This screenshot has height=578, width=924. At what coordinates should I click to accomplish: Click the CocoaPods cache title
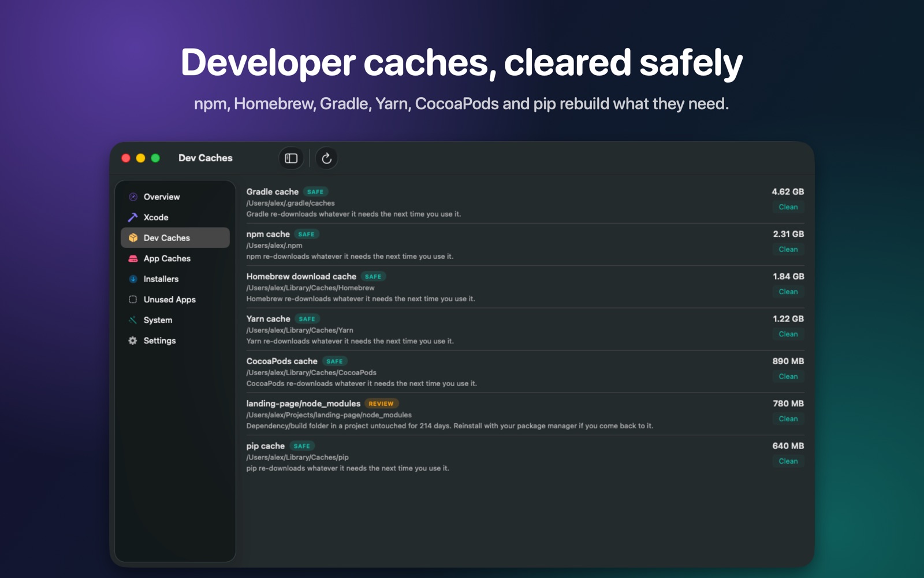tap(282, 361)
